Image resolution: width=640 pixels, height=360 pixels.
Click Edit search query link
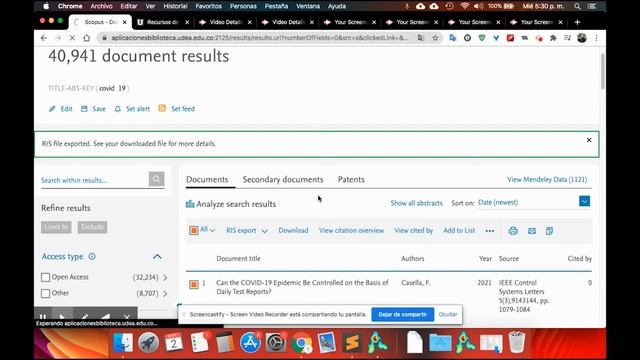[x=61, y=109]
